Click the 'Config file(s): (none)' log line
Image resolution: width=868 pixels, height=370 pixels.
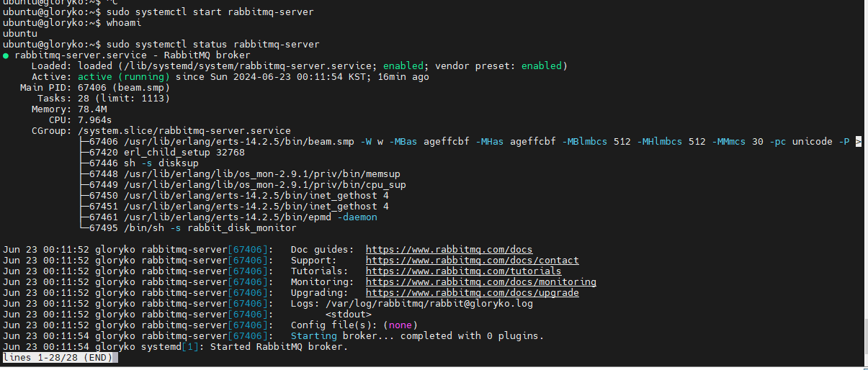[x=354, y=325]
